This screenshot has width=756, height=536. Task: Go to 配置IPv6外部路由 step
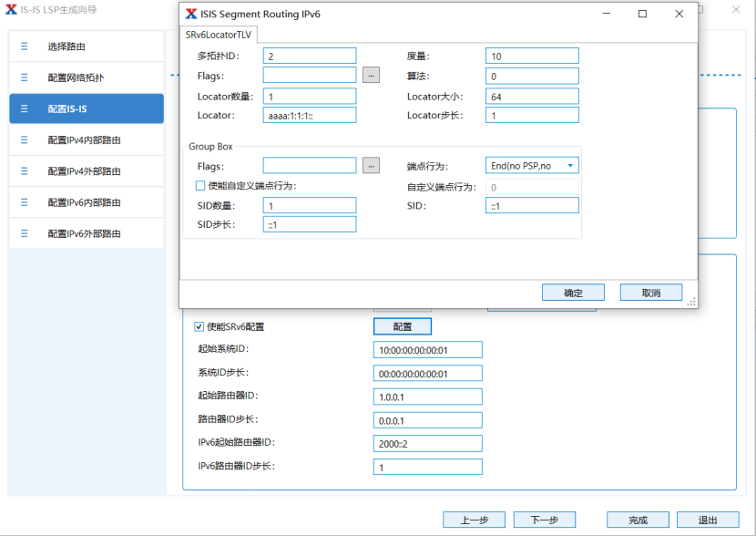point(87,233)
